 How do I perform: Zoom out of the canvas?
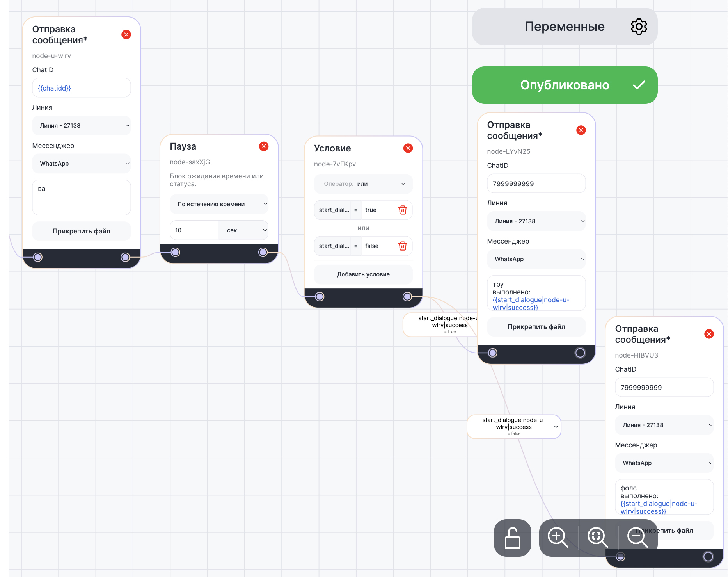pyautogui.click(x=637, y=538)
